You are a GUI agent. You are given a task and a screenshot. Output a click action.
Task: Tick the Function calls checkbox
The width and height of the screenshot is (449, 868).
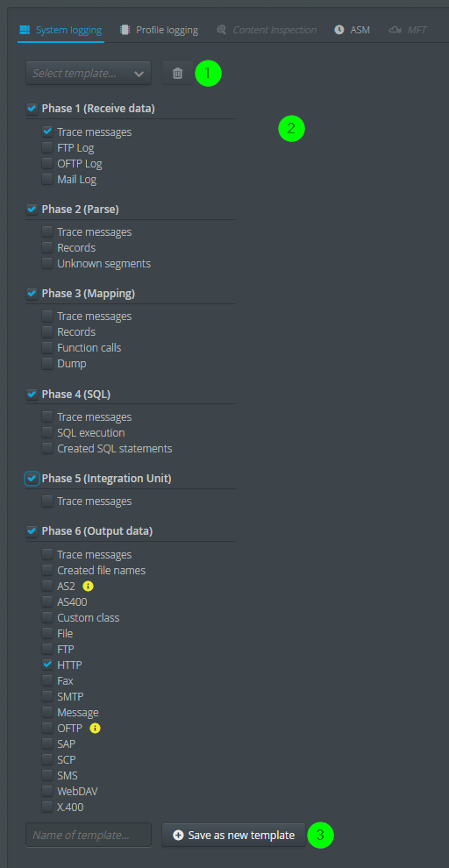click(x=47, y=348)
